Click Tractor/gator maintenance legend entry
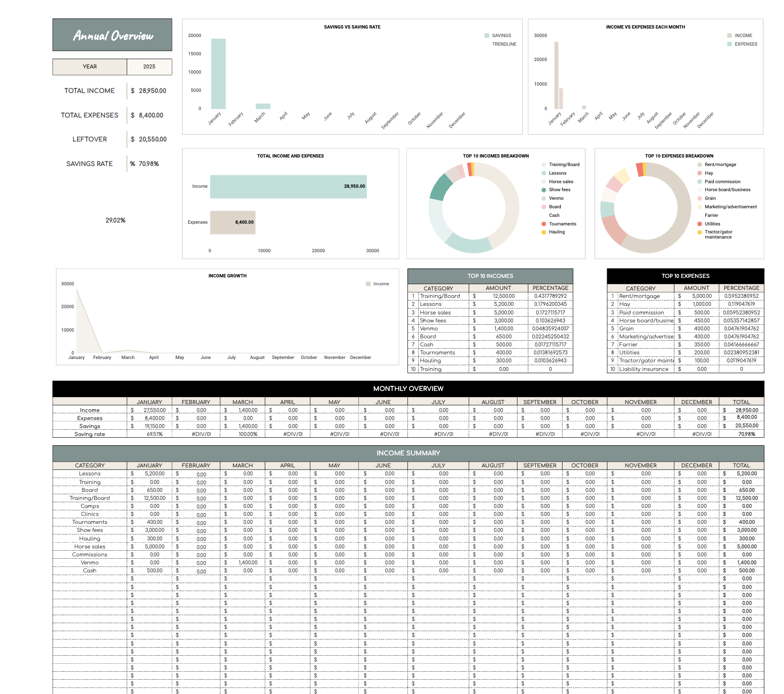The width and height of the screenshot is (784, 694). pyautogui.click(x=718, y=234)
